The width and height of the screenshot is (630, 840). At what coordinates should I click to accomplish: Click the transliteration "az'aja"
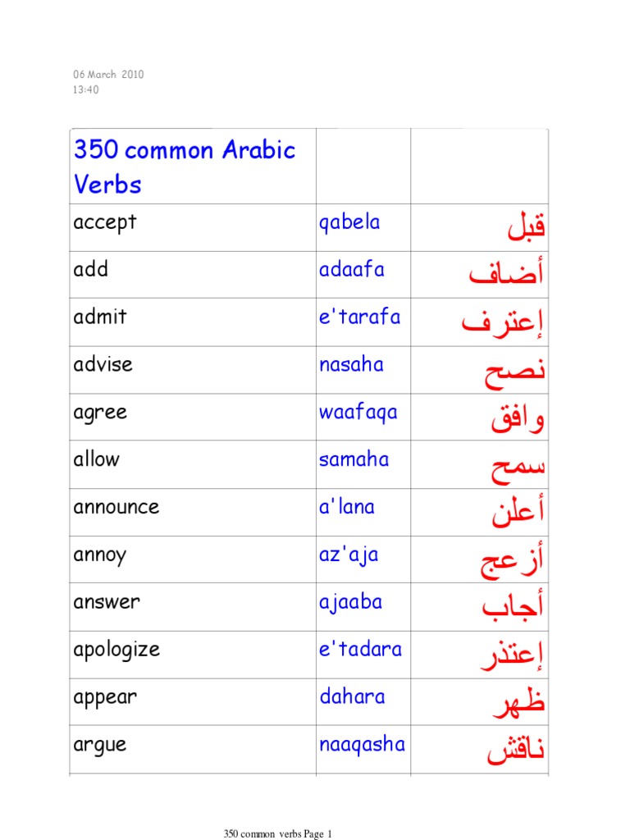pyautogui.click(x=349, y=555)
